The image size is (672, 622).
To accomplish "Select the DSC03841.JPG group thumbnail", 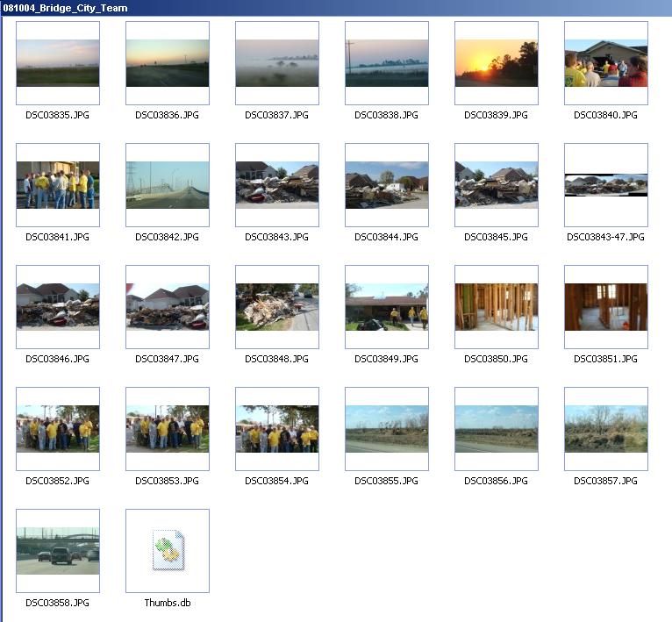I will 58,185.
